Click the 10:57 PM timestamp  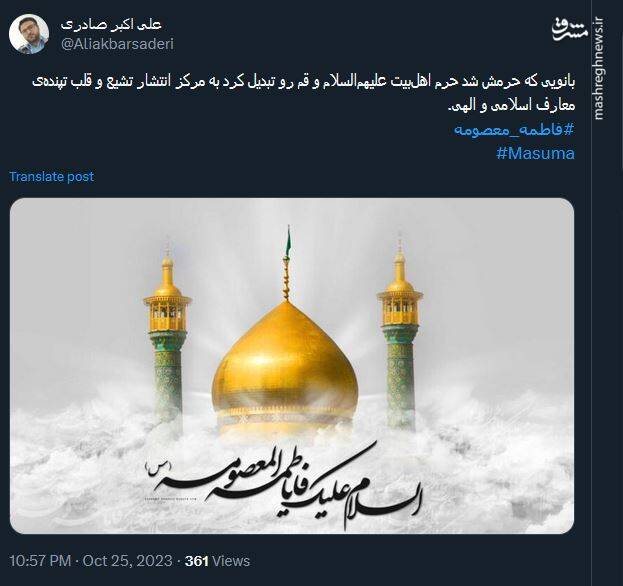41,561
